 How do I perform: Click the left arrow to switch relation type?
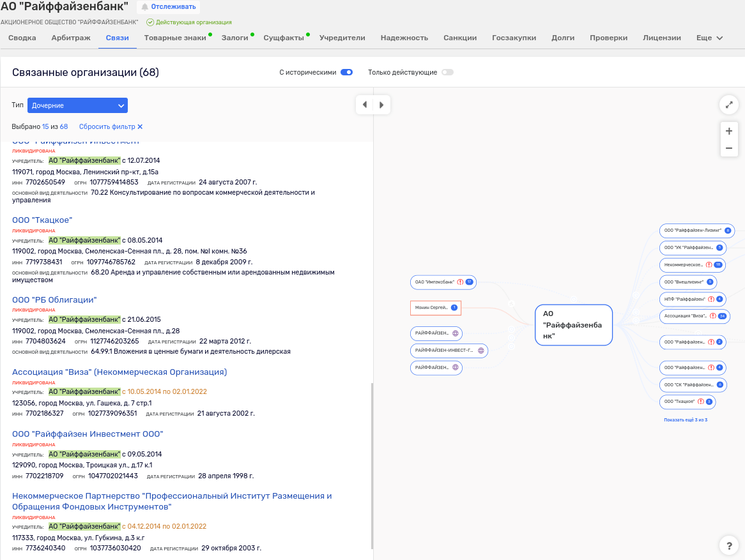[364, 105]
